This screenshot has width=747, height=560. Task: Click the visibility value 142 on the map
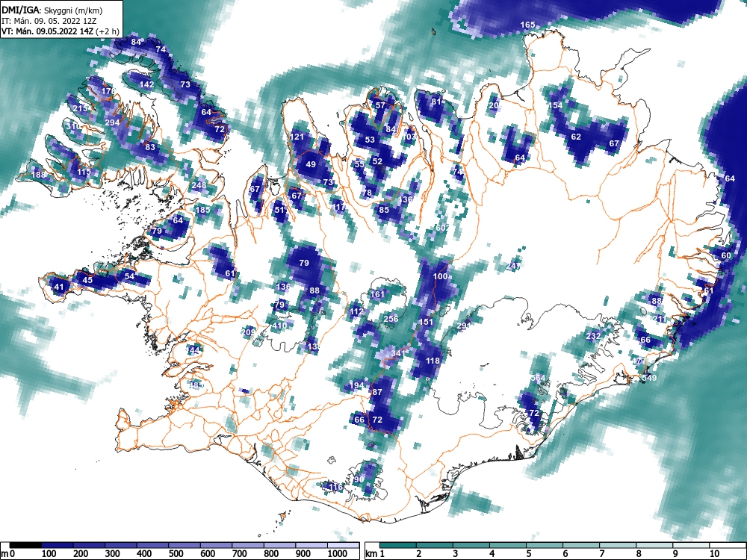pos(146,84)
